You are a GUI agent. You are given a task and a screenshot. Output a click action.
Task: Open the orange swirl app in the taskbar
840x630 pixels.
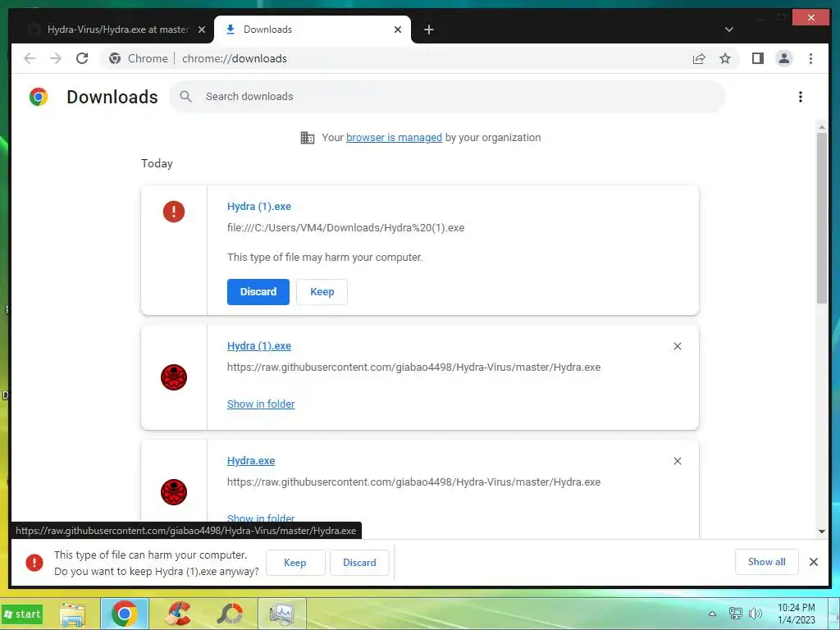[230, 614]
